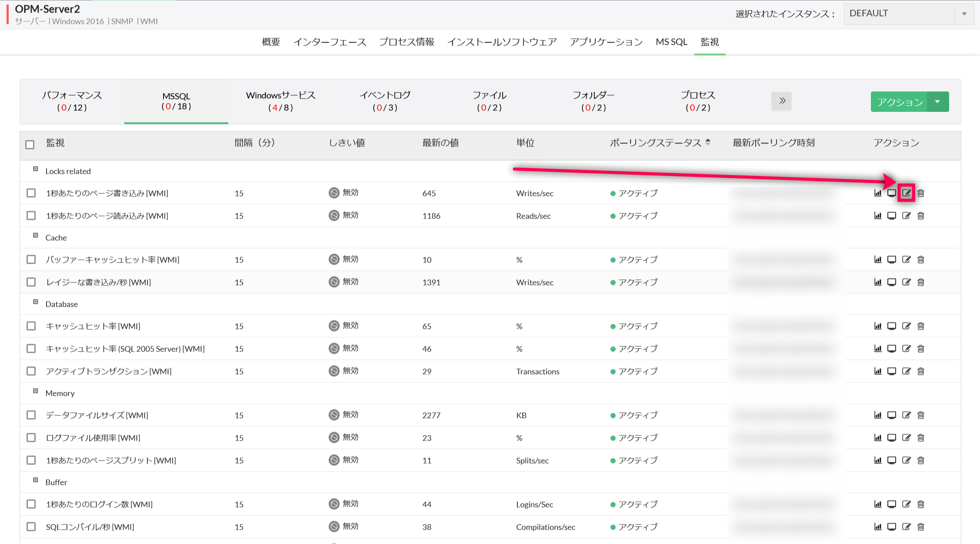The image size is (980, 544).
Task: Click edit icon for アクティブトランザクション row
Action: point(906,371)
